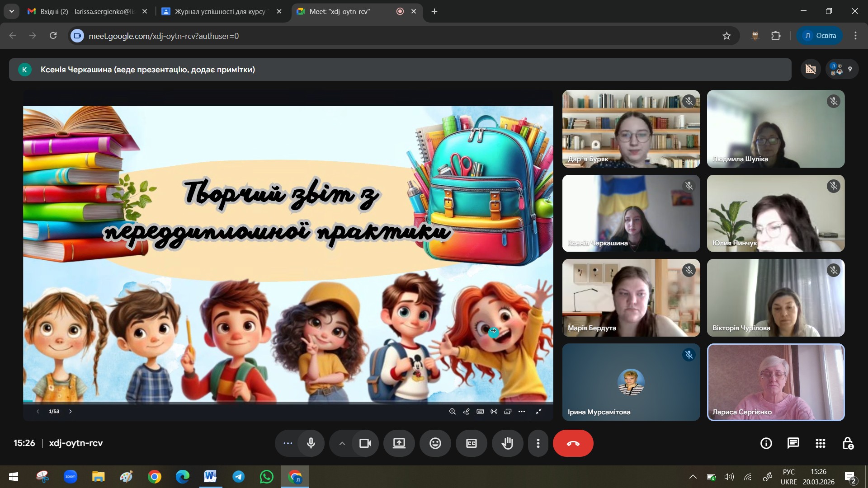
Task: Open meeting details info panel
Action: [766, 443]
